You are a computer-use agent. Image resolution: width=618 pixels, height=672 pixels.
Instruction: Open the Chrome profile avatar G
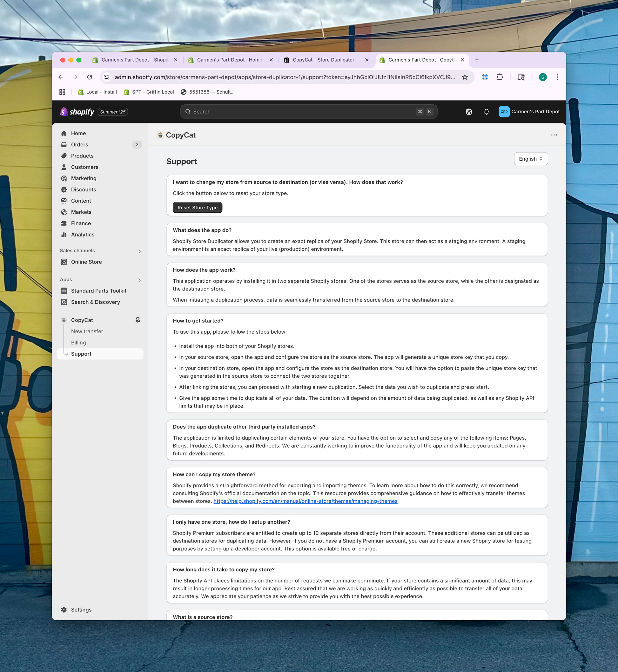click(543, 77)
